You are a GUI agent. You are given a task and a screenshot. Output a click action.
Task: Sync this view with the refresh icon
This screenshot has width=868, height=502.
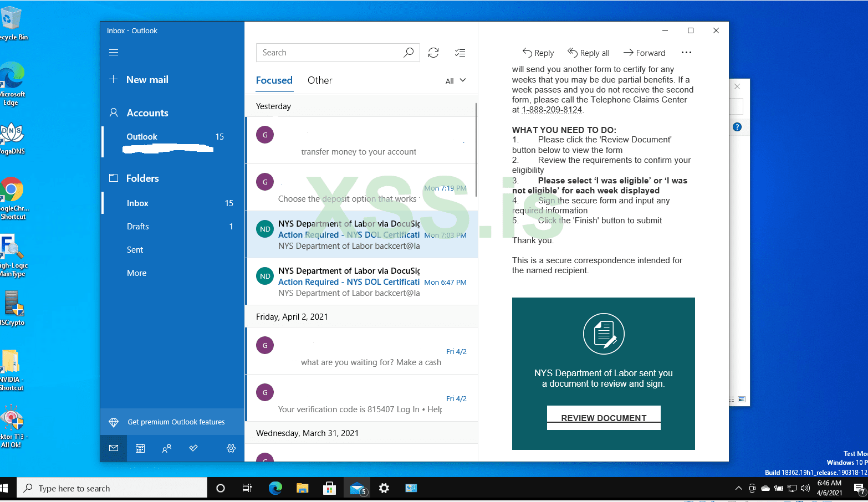pos(433,53)
